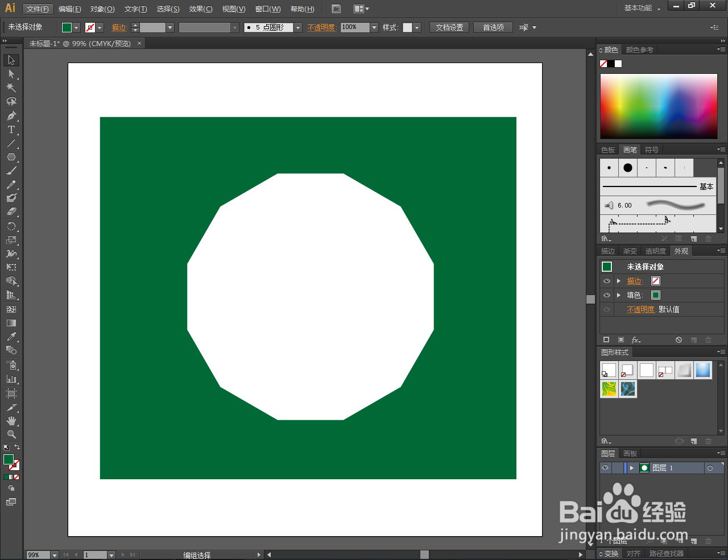Select the Type tool

(11, 130)
